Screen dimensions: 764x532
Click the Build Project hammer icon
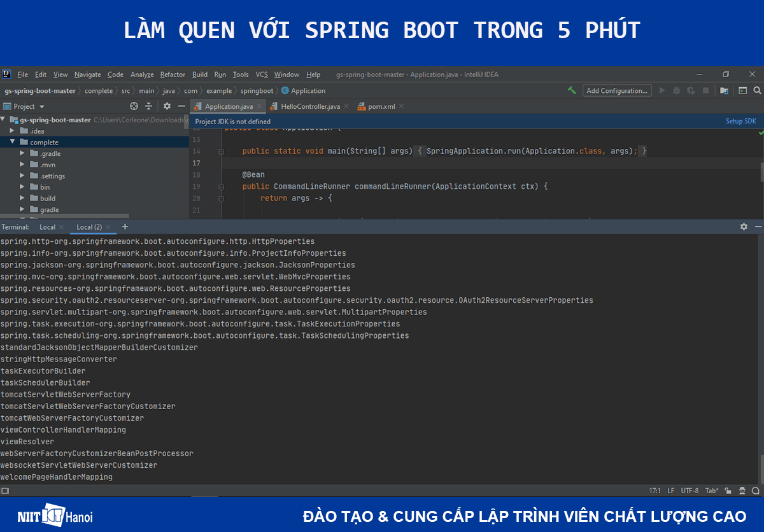pyautogui.click(x=571, y=90)
